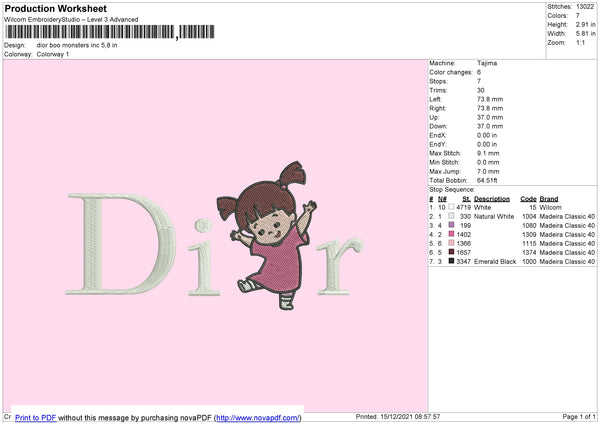Click the barcode under the worksheet title
Screen dimensions: 600x424
click(109, 32)
